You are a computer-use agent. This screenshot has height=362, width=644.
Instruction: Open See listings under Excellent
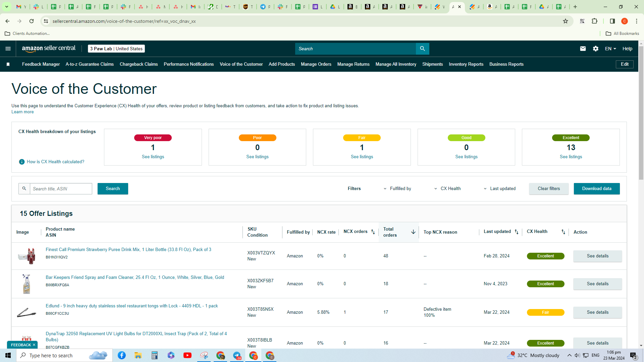pyautogui.click(x=571, y=157)
